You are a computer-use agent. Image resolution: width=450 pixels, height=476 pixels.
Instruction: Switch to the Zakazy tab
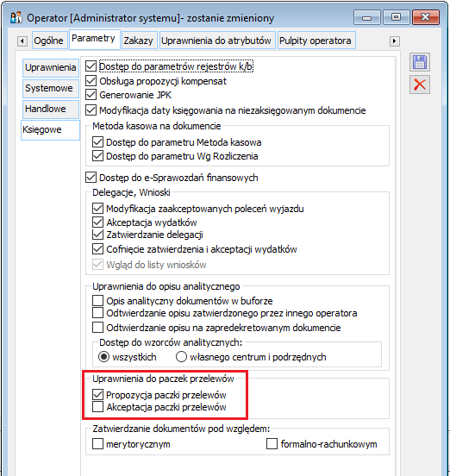(x=139, y=41)
